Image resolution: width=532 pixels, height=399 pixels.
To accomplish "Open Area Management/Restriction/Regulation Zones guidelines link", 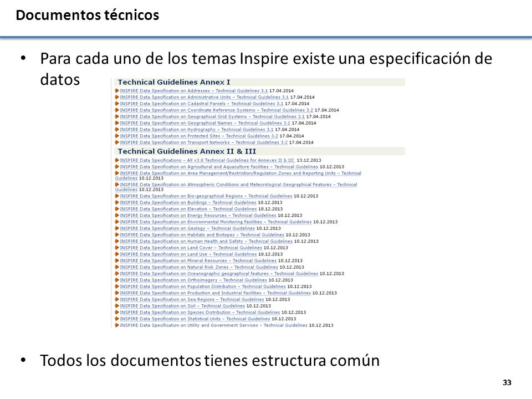I will pos(238,176).
